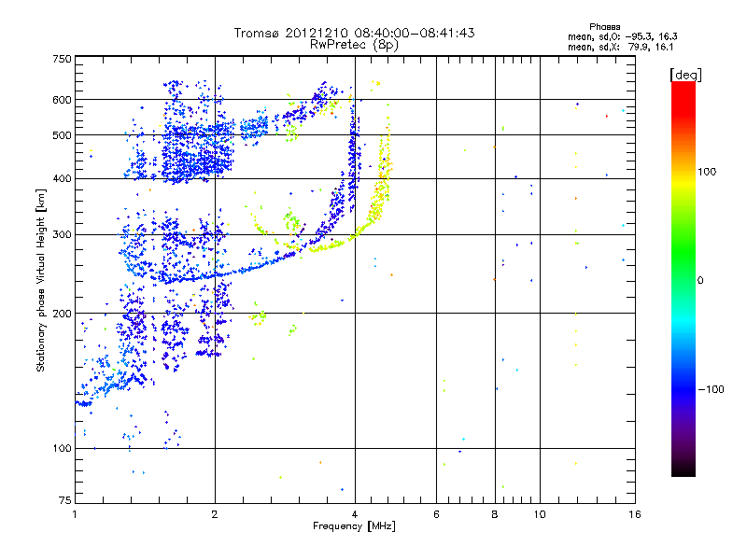Click the 'mean, sd,X: 79.9, 16.1' line
The height and width of the screenshot is (560, 747).
click(x=620, y=47)
